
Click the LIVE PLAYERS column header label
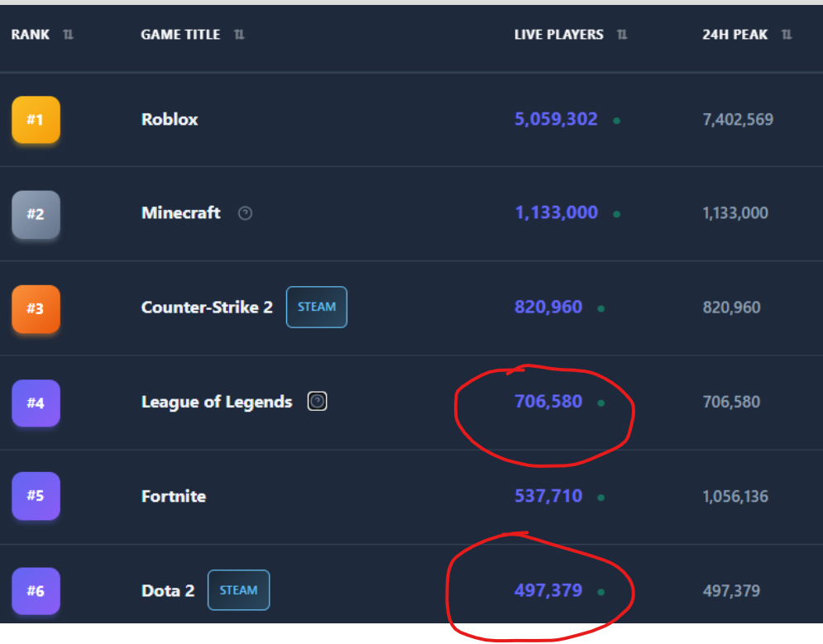pyautogui.click(x=559, y=35)
